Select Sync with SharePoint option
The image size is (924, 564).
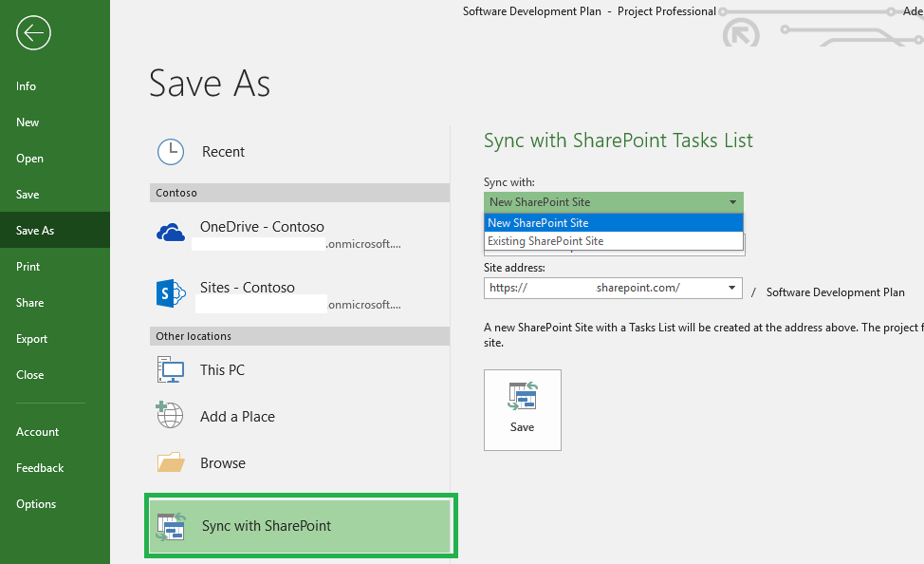[301, 526]
